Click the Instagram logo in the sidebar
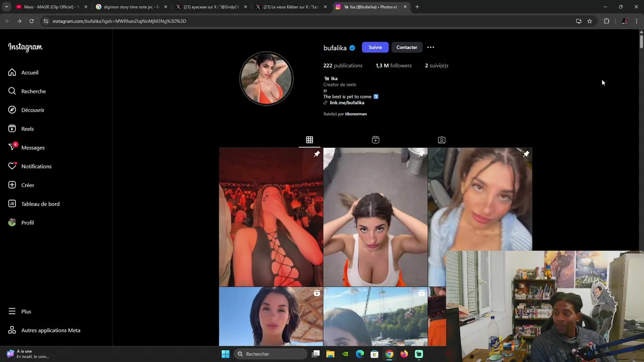Image resolution: width=644 pixels, height=362 pixels. [x=25, y=47]
